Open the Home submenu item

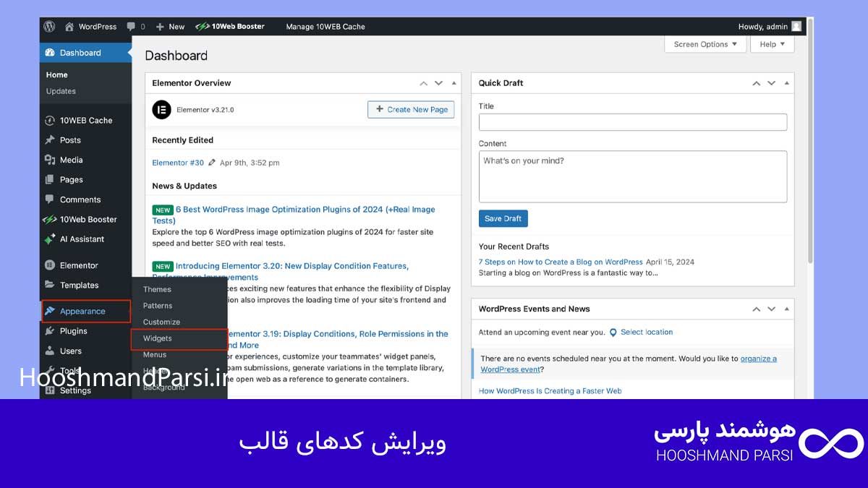click(57, 74)
